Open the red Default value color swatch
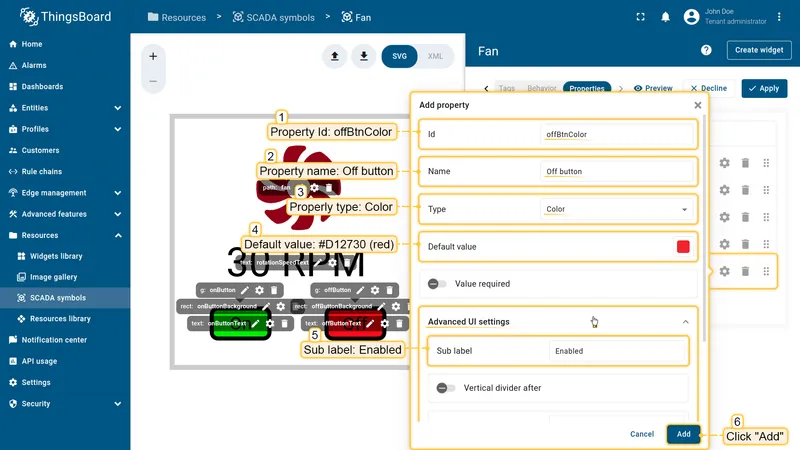The width and height of the screenshot is (800, 450). [x=683, y=247]
